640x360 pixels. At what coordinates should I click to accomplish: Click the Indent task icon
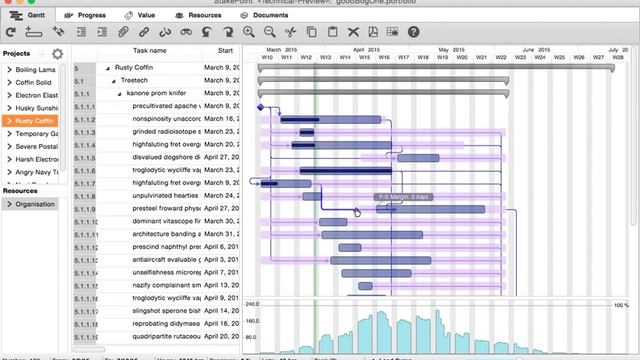102,32
